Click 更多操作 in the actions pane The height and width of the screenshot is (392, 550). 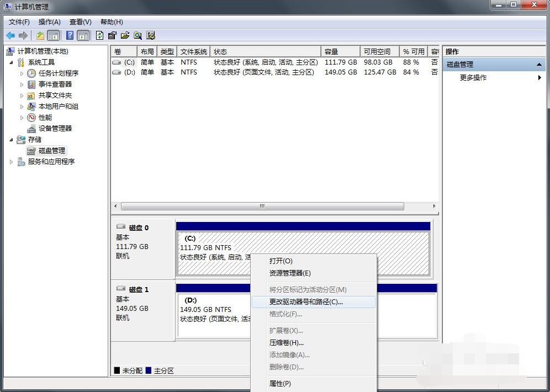(x=473, y=78)
